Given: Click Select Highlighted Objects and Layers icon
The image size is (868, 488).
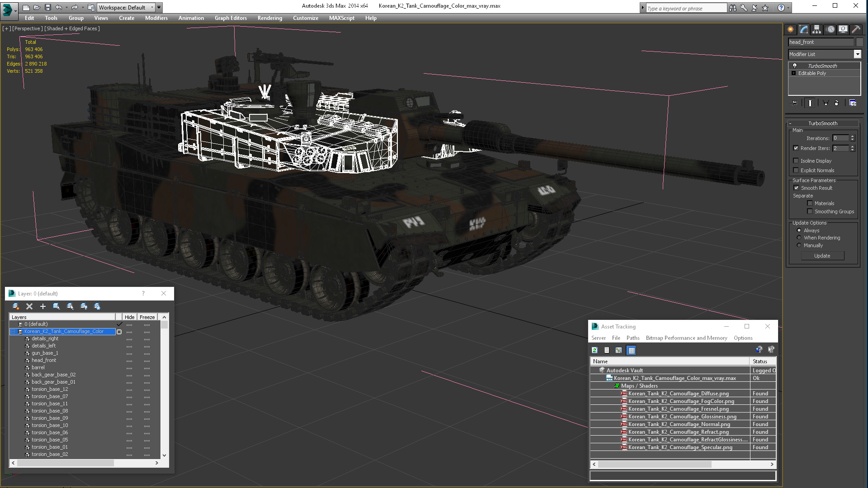Looking at the screenshot, I should 57,306.
